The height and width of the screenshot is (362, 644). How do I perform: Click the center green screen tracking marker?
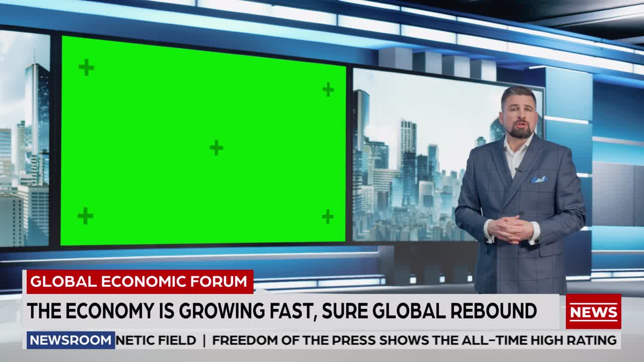[x=216, y=148]
